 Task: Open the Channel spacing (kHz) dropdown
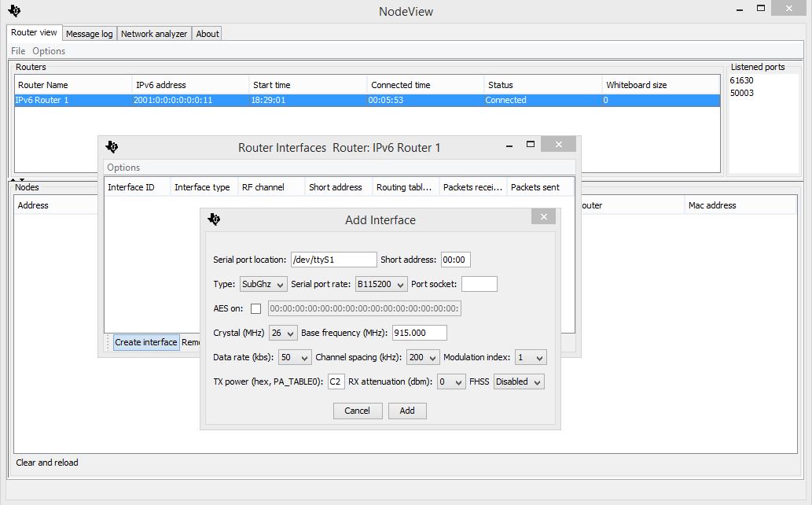423,357
